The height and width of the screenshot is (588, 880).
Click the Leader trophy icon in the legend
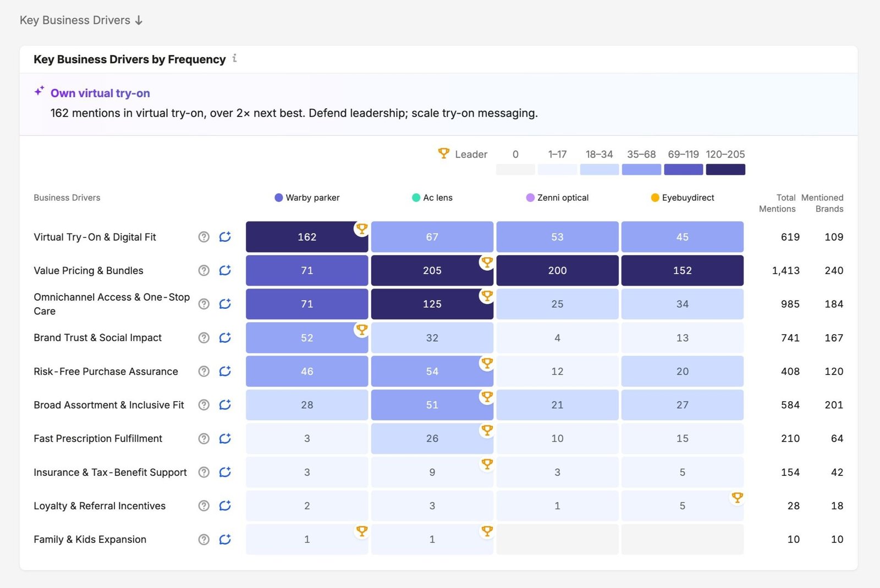(443, 153)
